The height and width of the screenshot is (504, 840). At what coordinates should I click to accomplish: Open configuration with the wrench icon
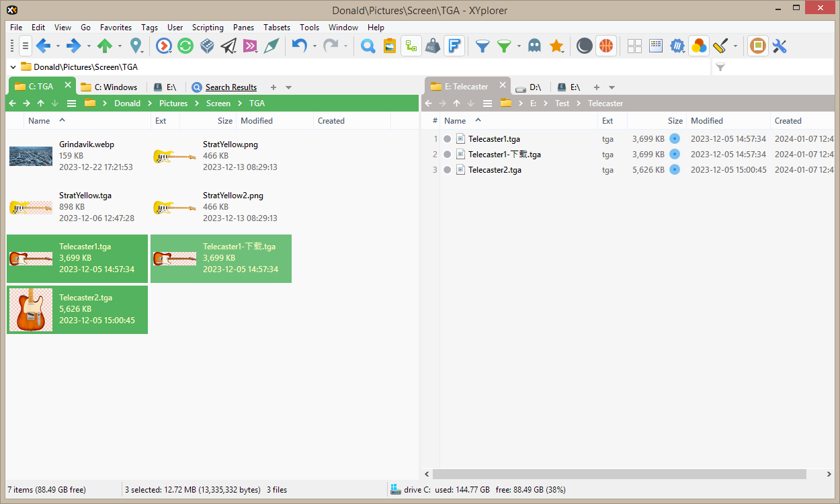coord(780,46)
